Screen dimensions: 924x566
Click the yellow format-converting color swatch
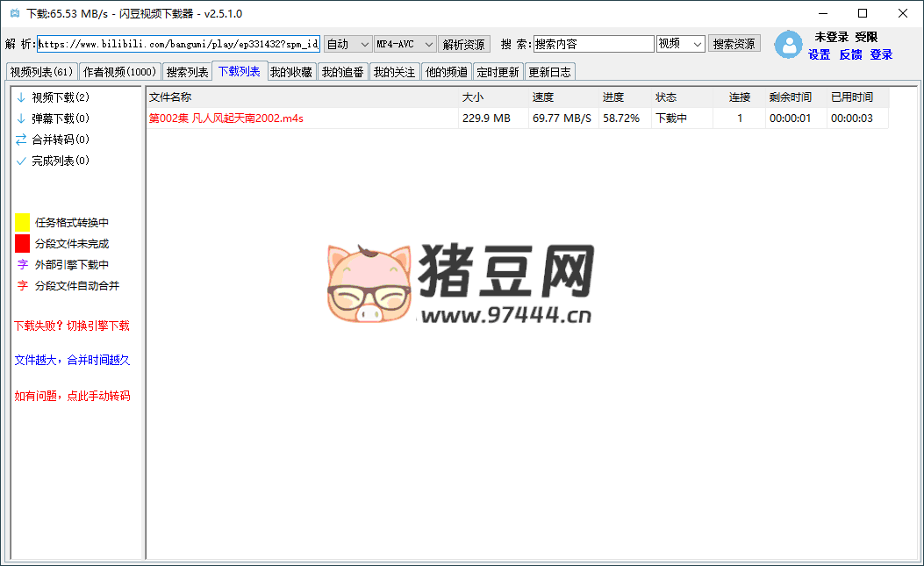(x=22, y=223)
